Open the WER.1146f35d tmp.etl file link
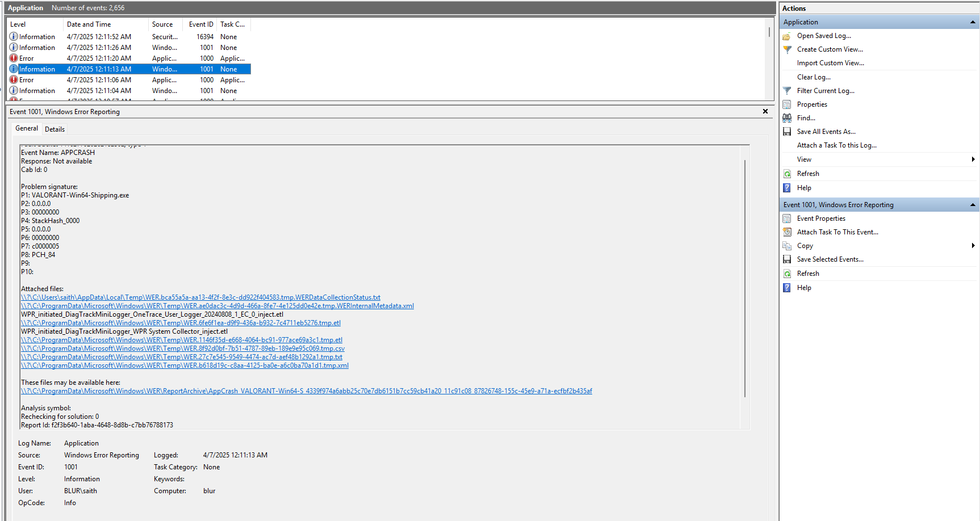980x521 pixels. (182, 340)
